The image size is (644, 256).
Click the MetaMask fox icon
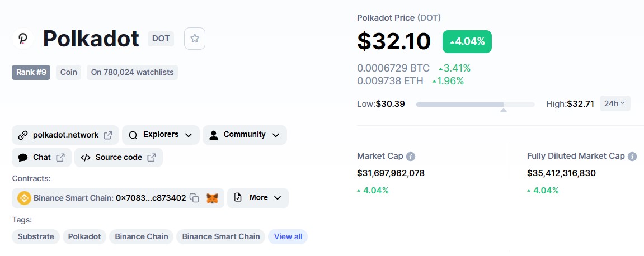point(212,198)
